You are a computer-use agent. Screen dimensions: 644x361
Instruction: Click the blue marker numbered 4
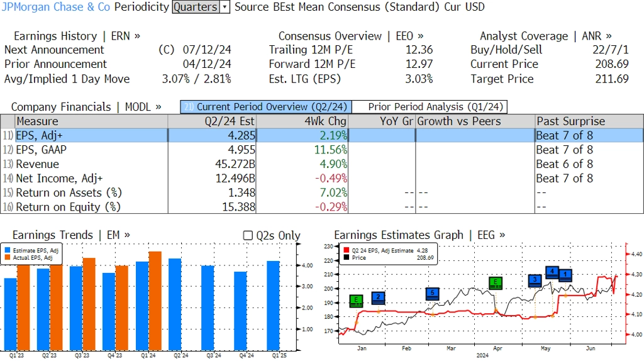tap(552, 273)
